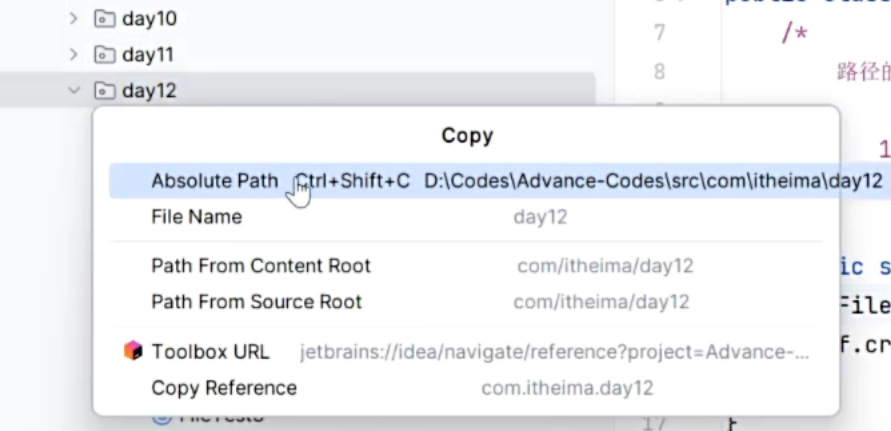Collapse the day12 folder chevron

[73, 91]
